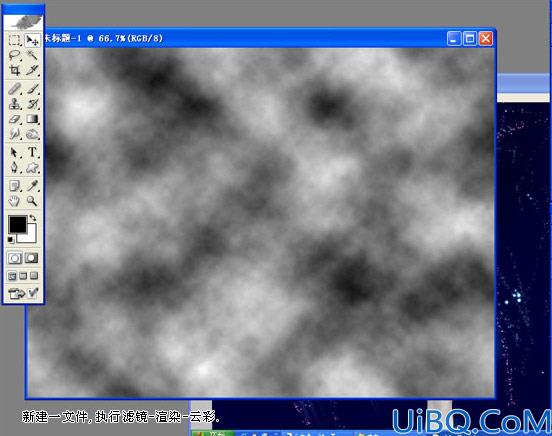The height and width of the screenshot is (436, 552).
Task: Select the Zoom magnifier tool
Action: 32,201
